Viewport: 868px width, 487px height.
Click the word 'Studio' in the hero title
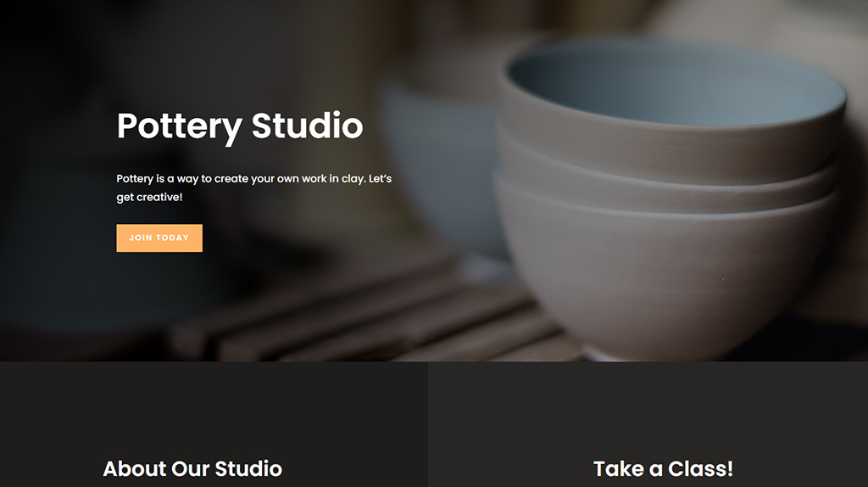[x=307, y=126]
